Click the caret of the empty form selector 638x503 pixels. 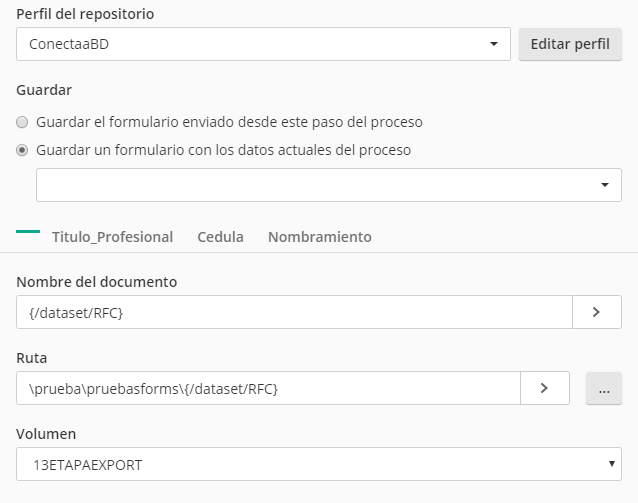click(605, 185)
